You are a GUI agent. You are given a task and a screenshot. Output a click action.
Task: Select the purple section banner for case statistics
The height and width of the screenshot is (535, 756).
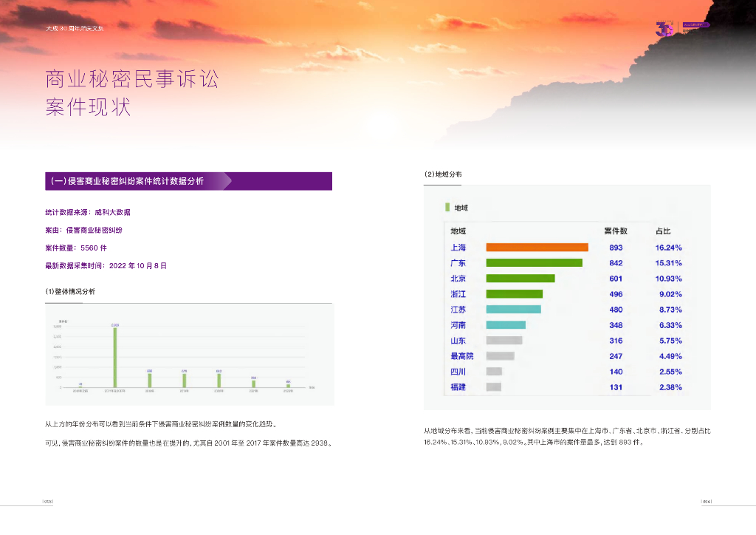point(188,181)
